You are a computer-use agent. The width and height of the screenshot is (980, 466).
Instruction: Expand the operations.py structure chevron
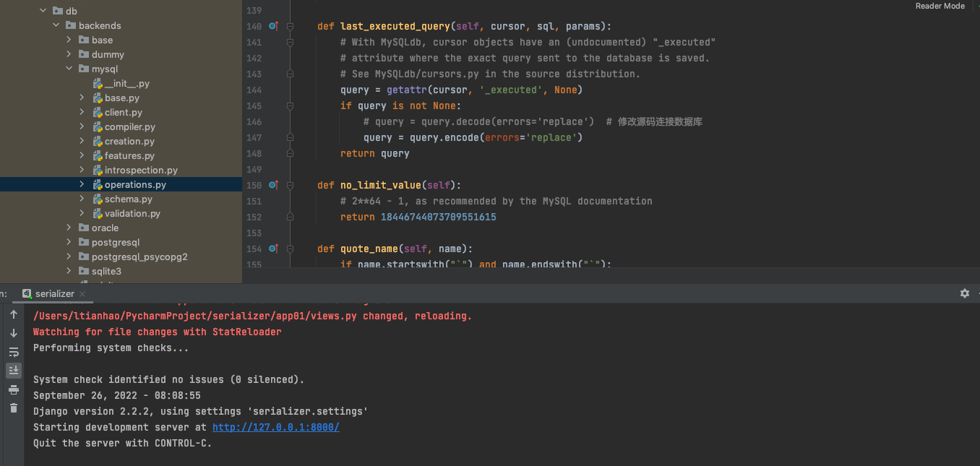coord(82,184)
